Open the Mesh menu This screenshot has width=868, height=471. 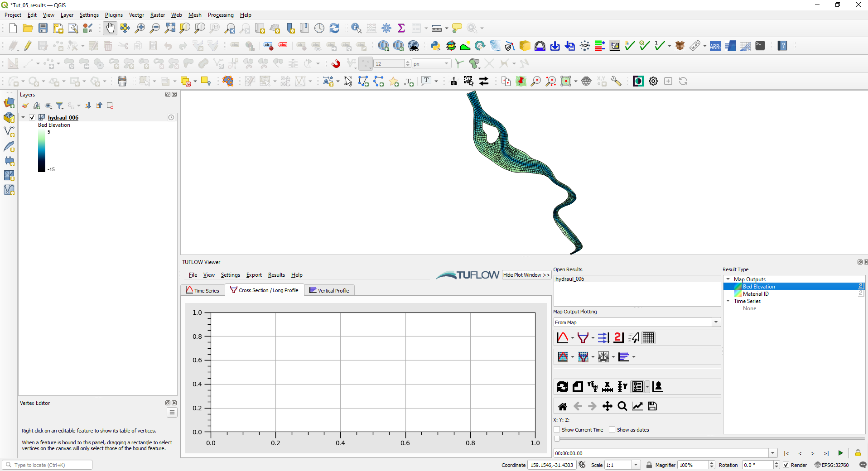194,14
